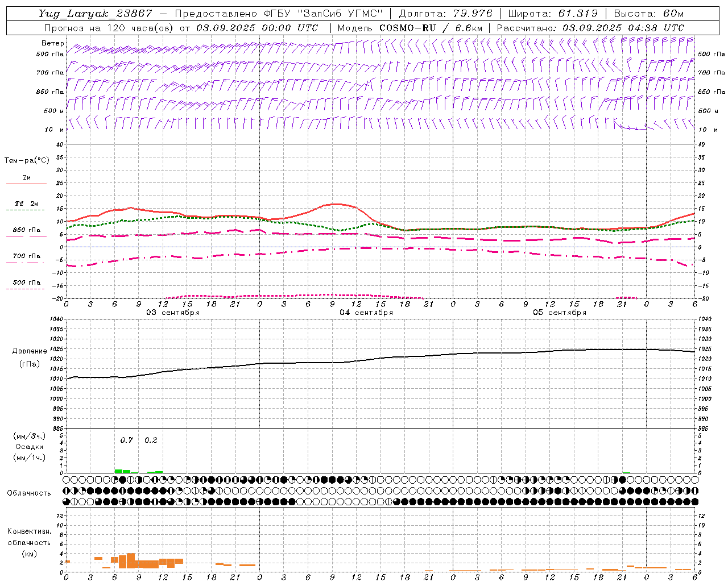Click the Осадки precipitation label
The width and height of the screenshot is (728, 582).
tap(30, 447)
